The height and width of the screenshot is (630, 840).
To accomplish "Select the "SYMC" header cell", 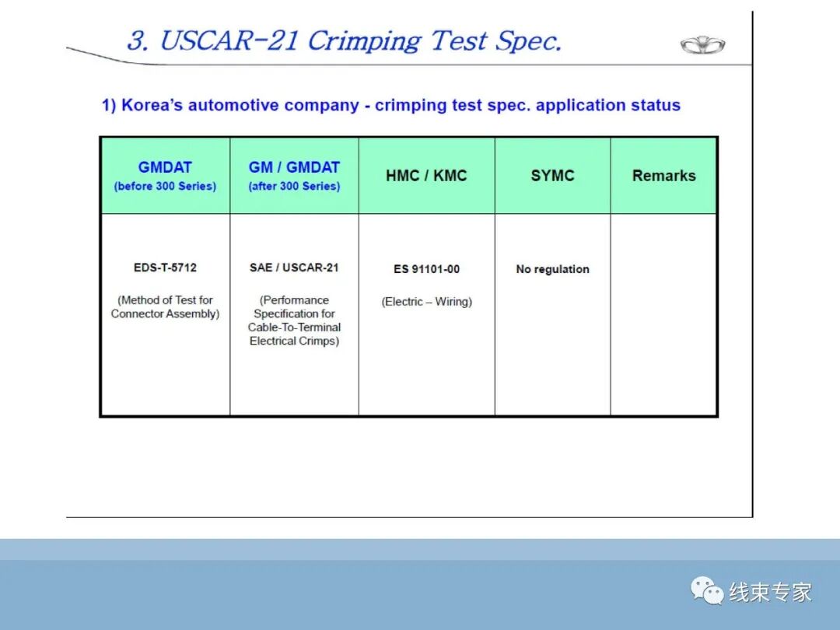I will (552, 176).
